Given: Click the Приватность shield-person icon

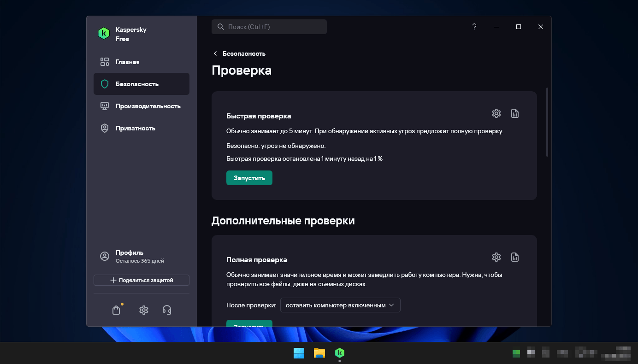Looking at the screenshot, I should 105,128.
